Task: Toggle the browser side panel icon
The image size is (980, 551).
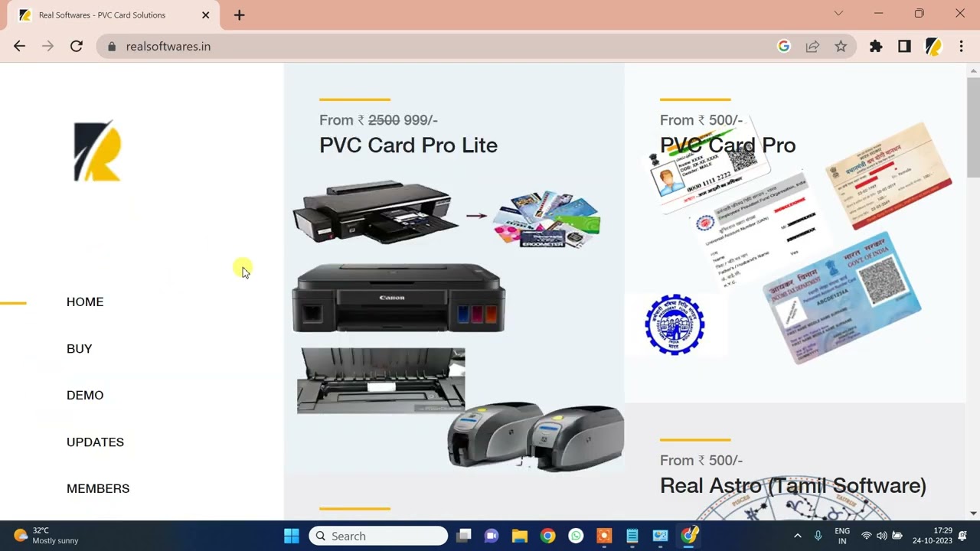Action: click(904, 47)
